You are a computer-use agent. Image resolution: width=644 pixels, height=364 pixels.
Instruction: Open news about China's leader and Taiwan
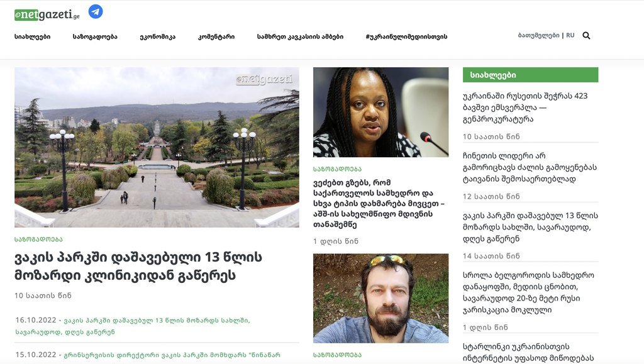(530, 167)
